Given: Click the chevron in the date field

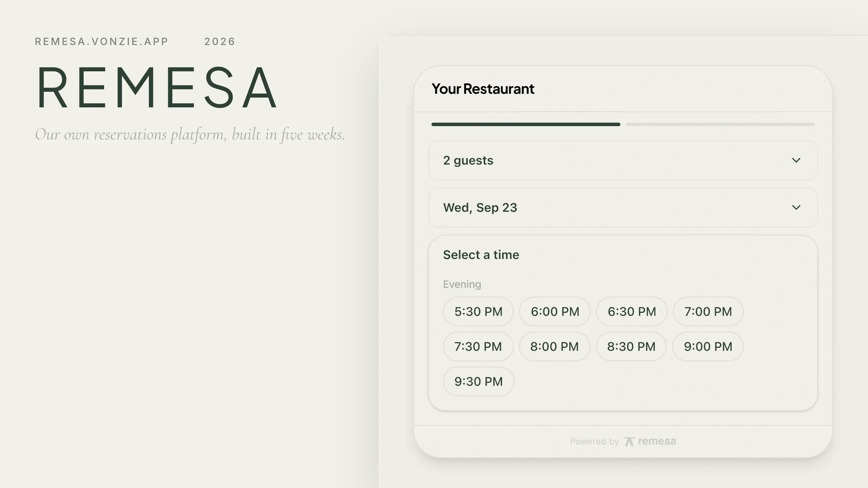Looking at the screenshot, I should tap(796, 207).
